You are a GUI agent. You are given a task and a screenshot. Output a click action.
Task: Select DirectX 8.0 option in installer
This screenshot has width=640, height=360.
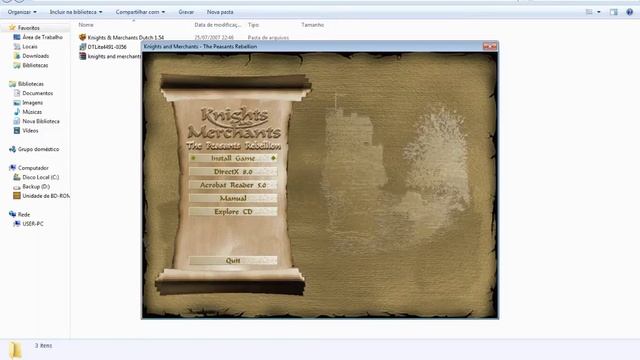pyautogui.click(x=233, y=171)
